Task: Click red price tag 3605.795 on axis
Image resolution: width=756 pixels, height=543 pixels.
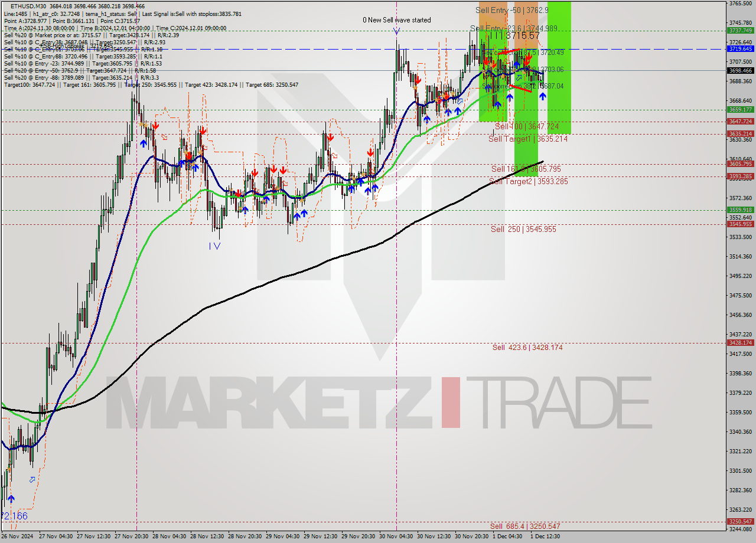Action: coord(740,164)
